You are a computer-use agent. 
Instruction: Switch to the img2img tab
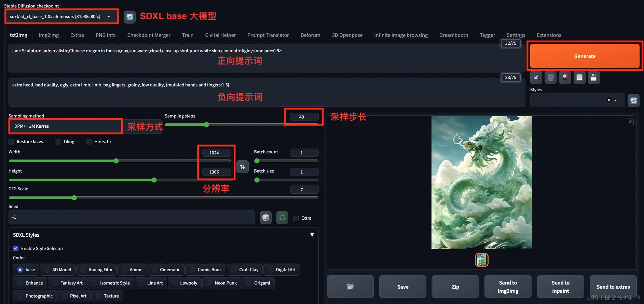pyautogui.click(x=49, y=35)
